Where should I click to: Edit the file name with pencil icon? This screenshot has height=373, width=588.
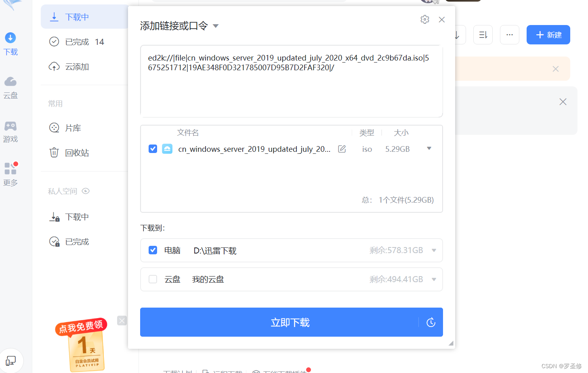342,149
